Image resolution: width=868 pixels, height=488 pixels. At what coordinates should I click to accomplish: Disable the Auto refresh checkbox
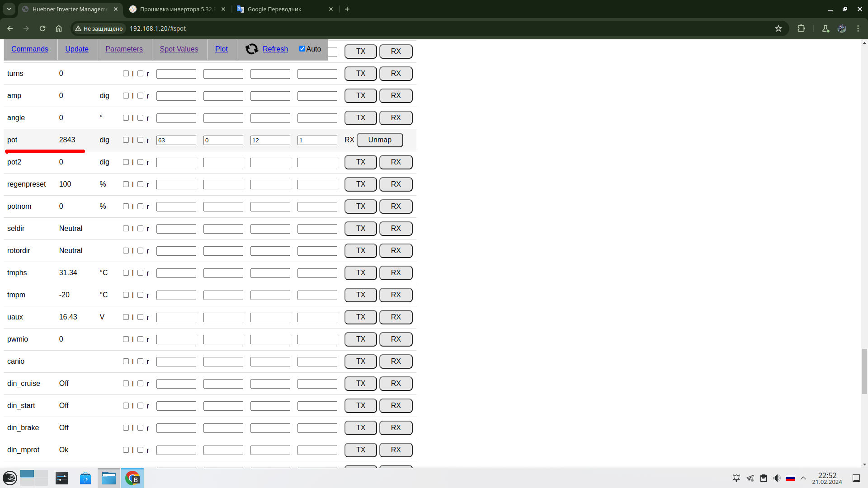(302, 49)
